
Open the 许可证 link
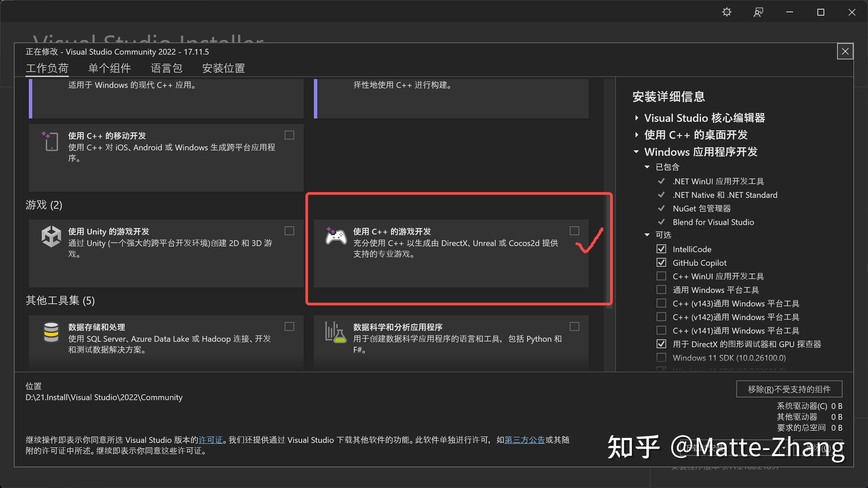click(x=210, y=440)
